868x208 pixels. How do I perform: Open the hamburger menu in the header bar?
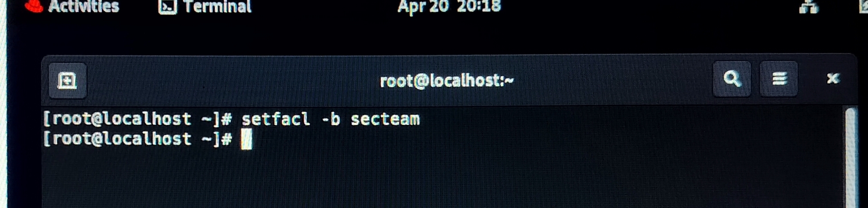coord(779,79)
